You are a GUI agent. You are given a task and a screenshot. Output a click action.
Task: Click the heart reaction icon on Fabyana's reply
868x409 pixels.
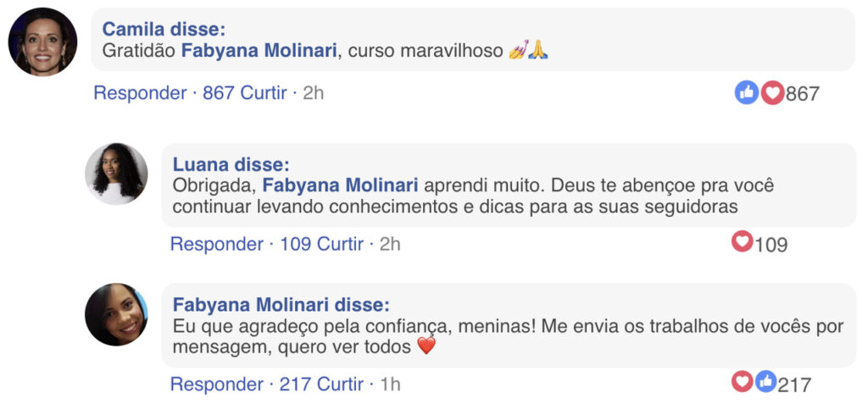click(743, 382)
